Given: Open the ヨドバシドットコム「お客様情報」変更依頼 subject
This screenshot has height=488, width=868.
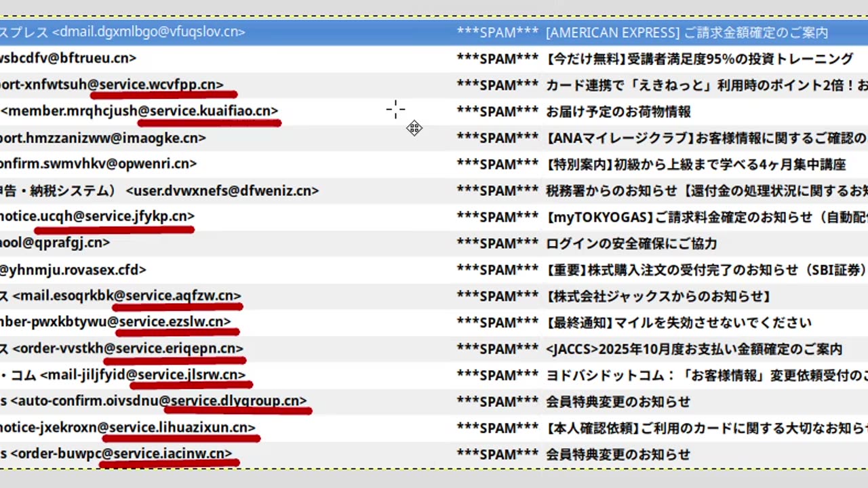Looking at the screenshot, I should click(x=707, y=375).
